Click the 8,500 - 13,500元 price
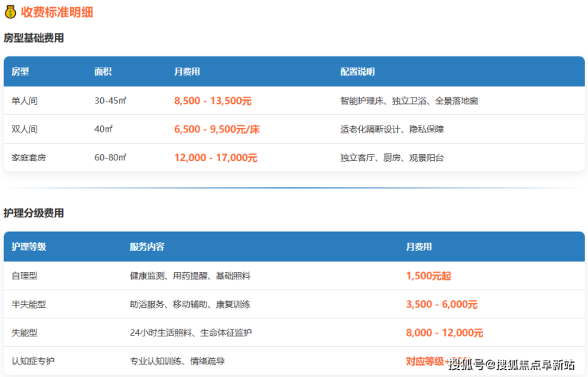Viewport: 588px width, 377px height. pyautogui.click(x=212, y=101)
